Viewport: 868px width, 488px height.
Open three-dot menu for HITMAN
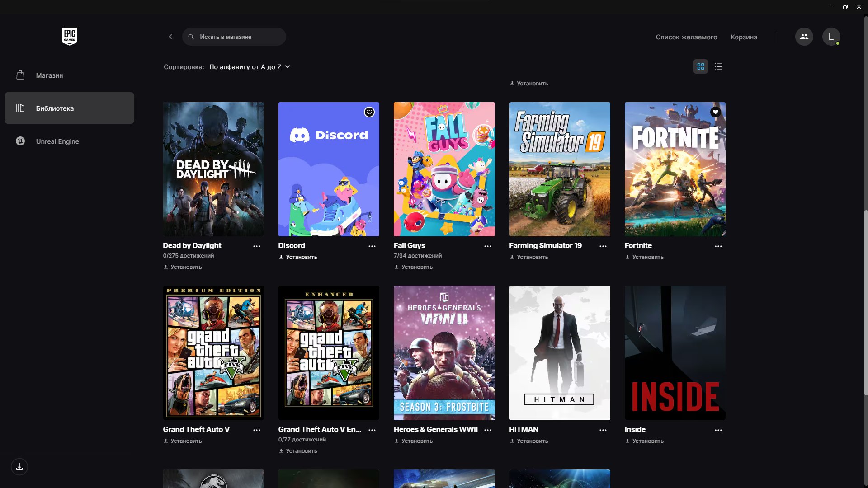(x=603, y=430)
